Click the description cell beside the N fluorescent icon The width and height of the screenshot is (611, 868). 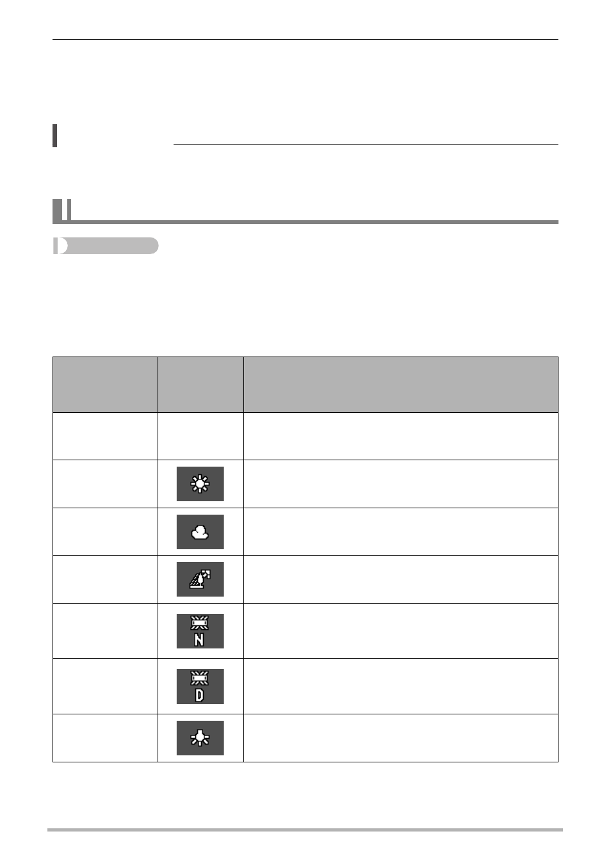[x=400, y=631]
